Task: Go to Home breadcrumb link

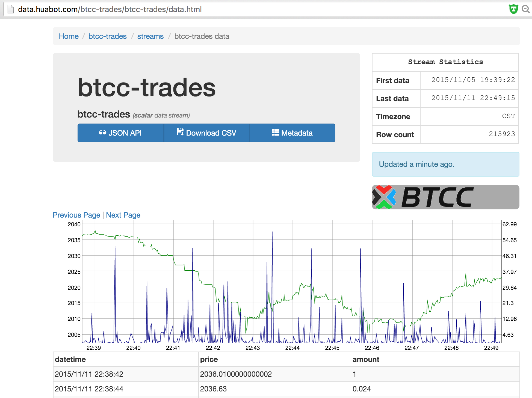Action: [69, 36]
